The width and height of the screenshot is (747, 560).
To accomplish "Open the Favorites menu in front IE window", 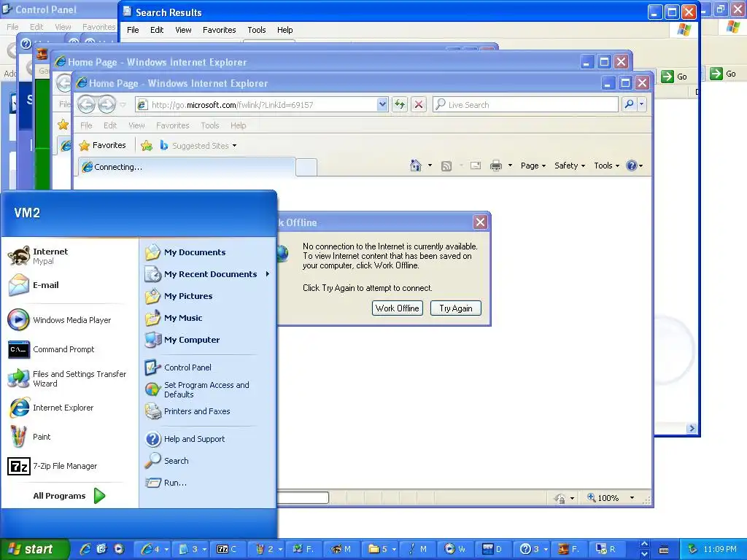I will (x=172, y=125).
